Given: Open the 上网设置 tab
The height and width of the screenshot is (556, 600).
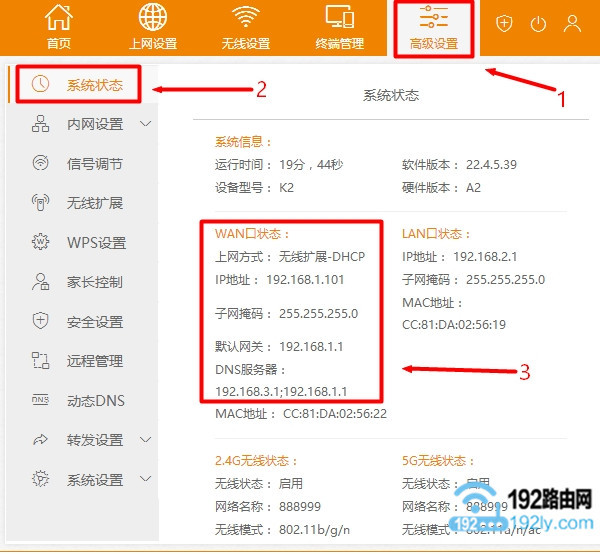Looking at the screenshot, I should coord(153,27).
